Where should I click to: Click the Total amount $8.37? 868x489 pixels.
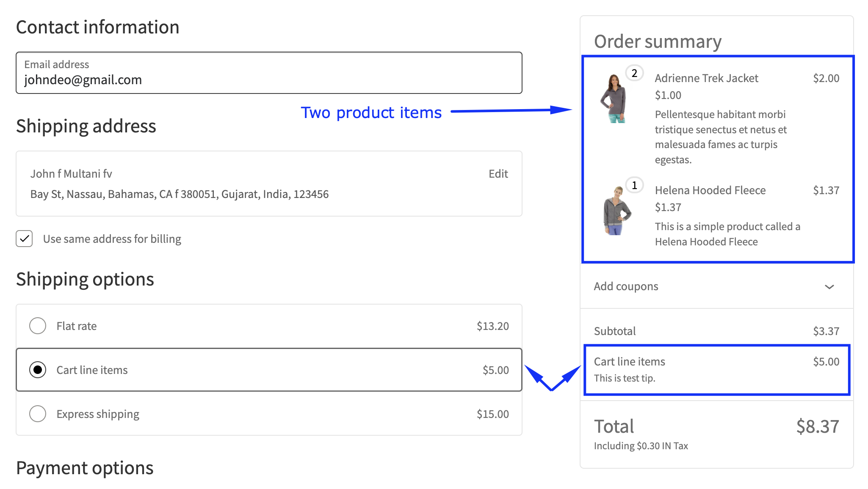pyautogui.click(x=817, y=426)
